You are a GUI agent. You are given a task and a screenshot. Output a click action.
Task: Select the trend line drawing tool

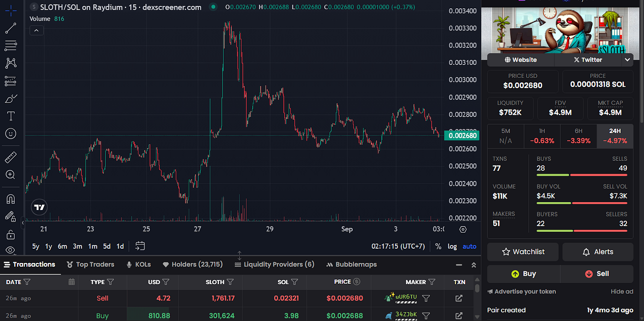coord(11,28)
